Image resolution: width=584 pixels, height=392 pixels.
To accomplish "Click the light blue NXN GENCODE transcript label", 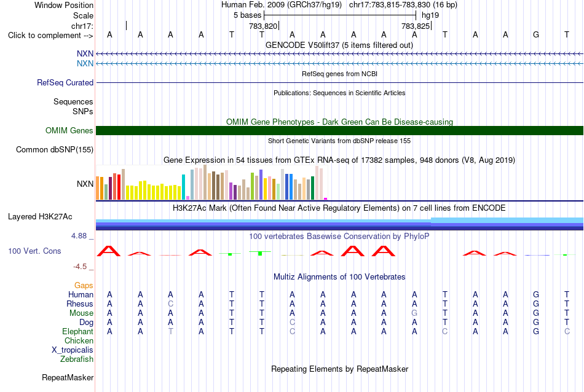I will coord(85,64).
